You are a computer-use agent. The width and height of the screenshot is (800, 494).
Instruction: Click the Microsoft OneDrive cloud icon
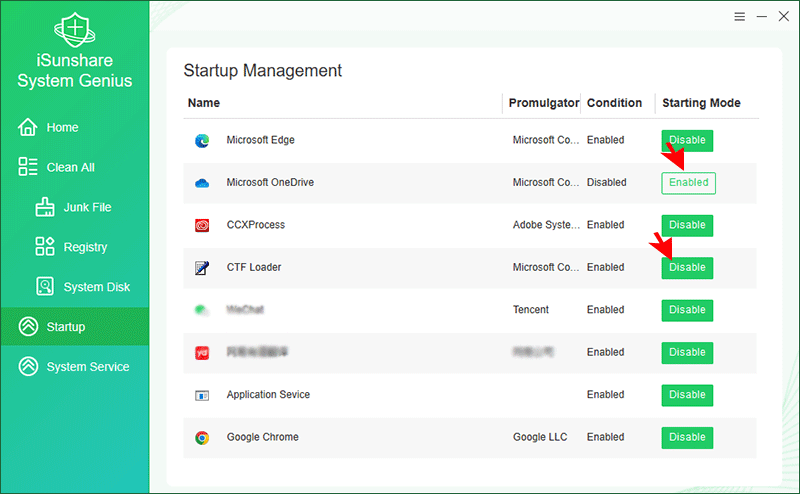(x=202, y=183)
